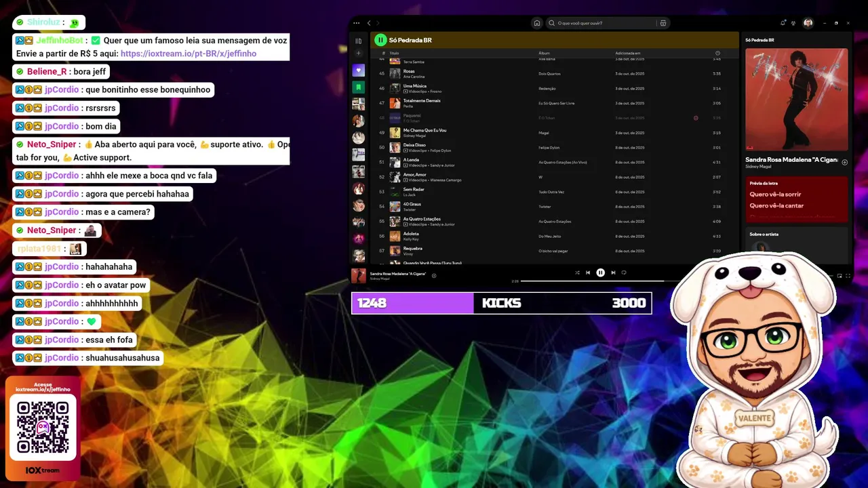Create a new playlist with the plus icon
The width and height of the screenshot is (868, 488).
coord(359,54)
